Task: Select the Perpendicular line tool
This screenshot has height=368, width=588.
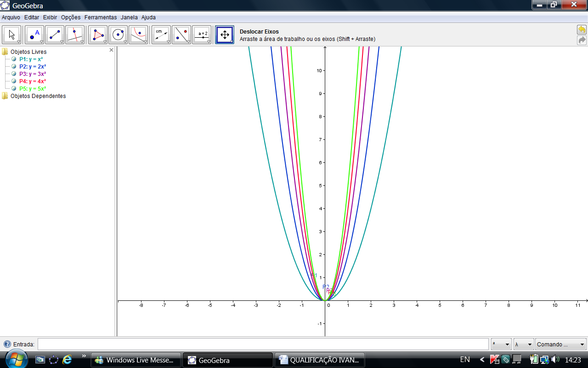Action: (75, 35)
